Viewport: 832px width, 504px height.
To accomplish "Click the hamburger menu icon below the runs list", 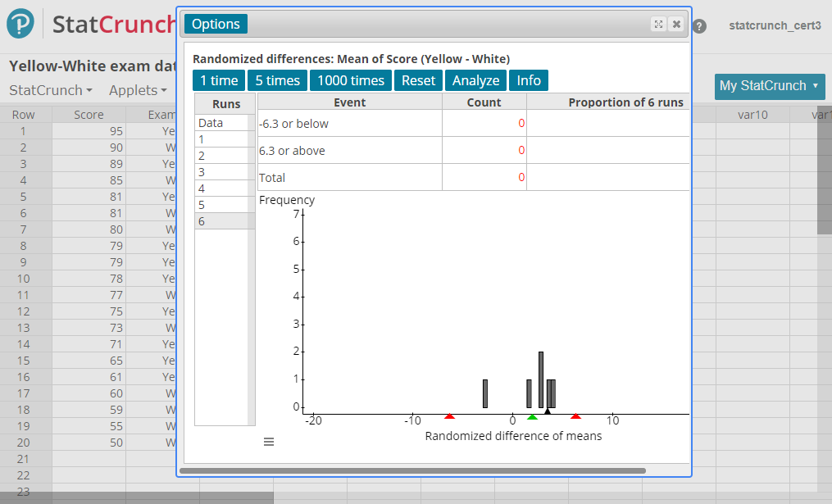I will [269, 442].
